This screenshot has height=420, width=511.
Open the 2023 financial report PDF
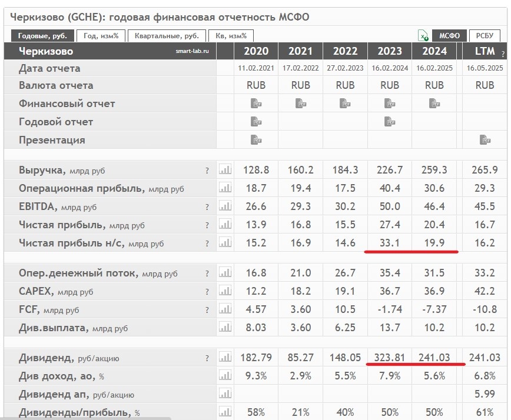tap(390, 103)
